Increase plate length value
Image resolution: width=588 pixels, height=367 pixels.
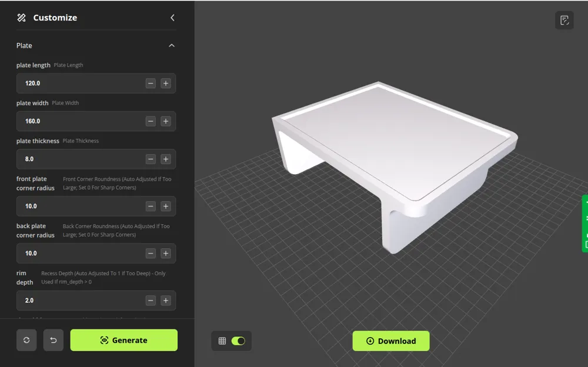pos(166,84)
